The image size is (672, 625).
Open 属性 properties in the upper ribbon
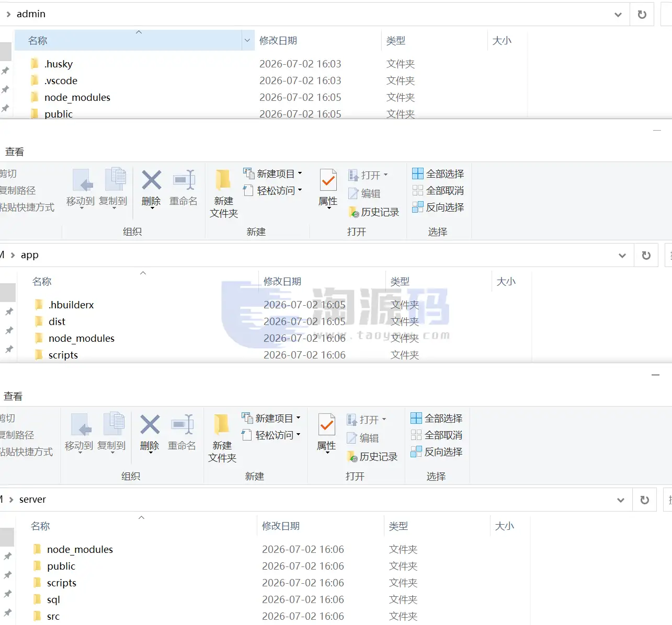[x=328, y=188]
